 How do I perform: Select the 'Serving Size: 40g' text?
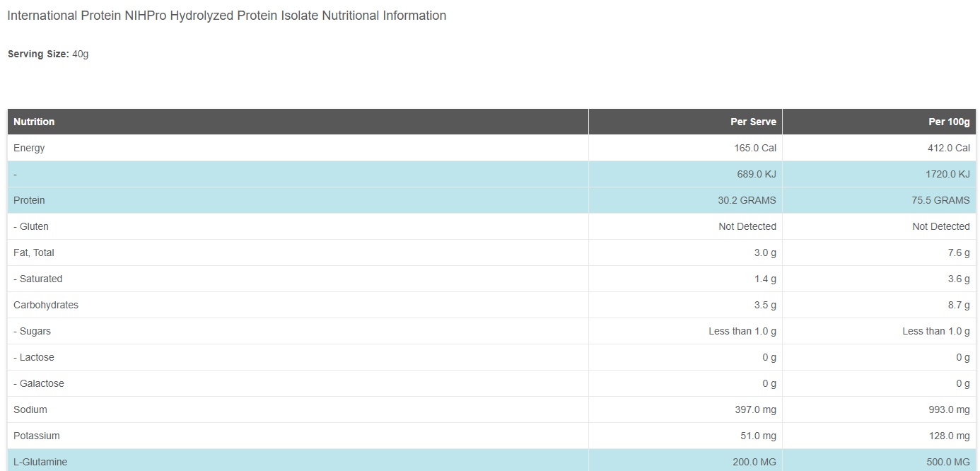(48, 54)
